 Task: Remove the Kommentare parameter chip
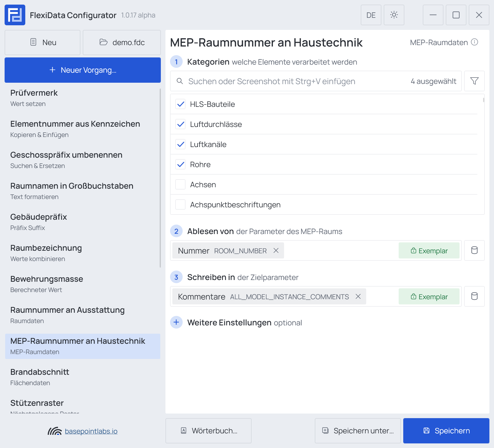(358, 296)
